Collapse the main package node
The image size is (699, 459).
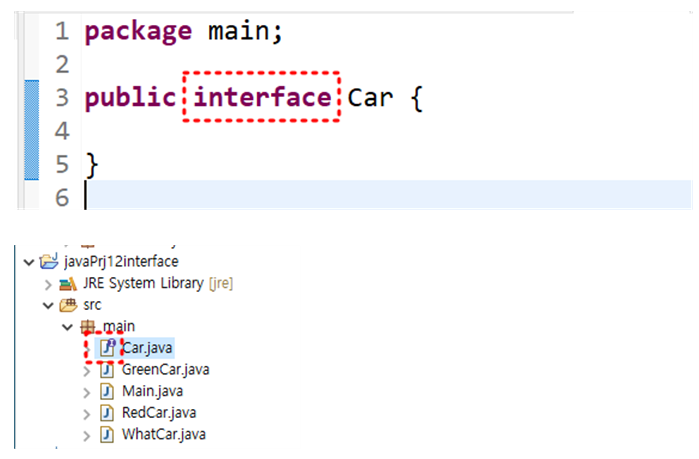tap(67, 327)
